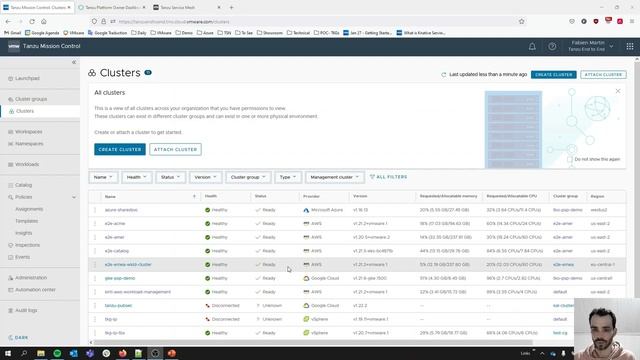
Task: Close the All clusters info panel
Action: [x=618, y=91]
